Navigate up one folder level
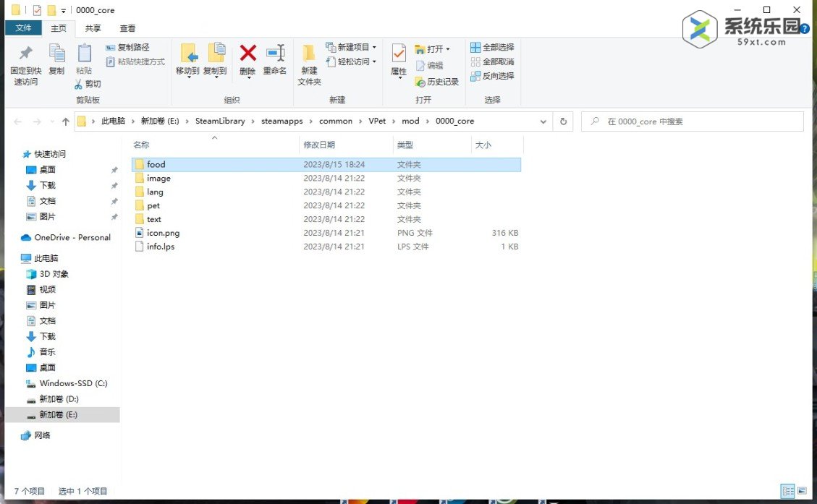The height and width of the screenshot is (504, 817). tap(66, 121)
